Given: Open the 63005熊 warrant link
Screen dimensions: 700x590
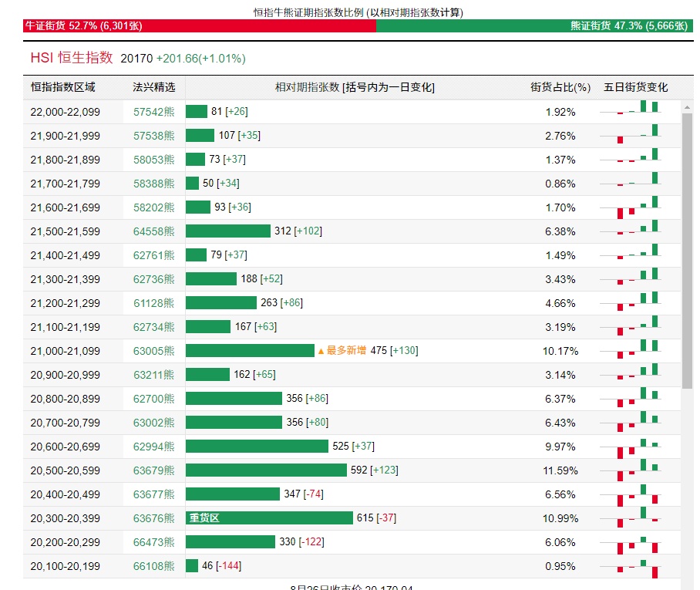Looking at the screenshot, I should pyautogui.click(x=153, y=351).
